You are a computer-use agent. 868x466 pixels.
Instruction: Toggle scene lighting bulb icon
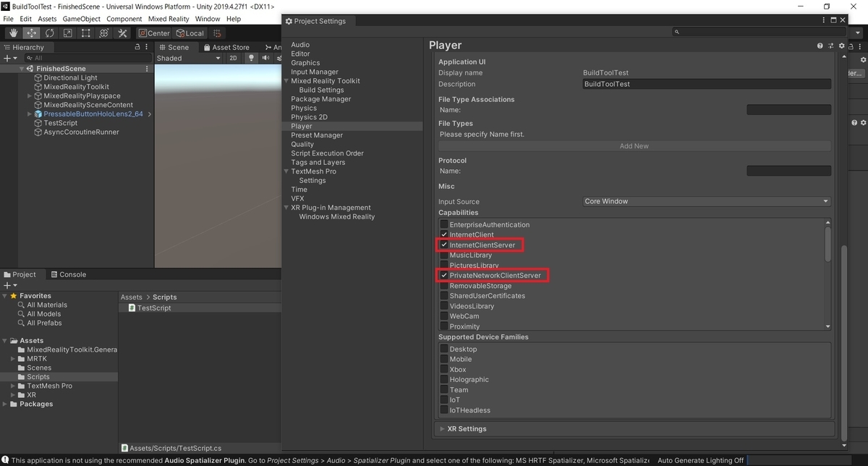[x=252, y=58]
